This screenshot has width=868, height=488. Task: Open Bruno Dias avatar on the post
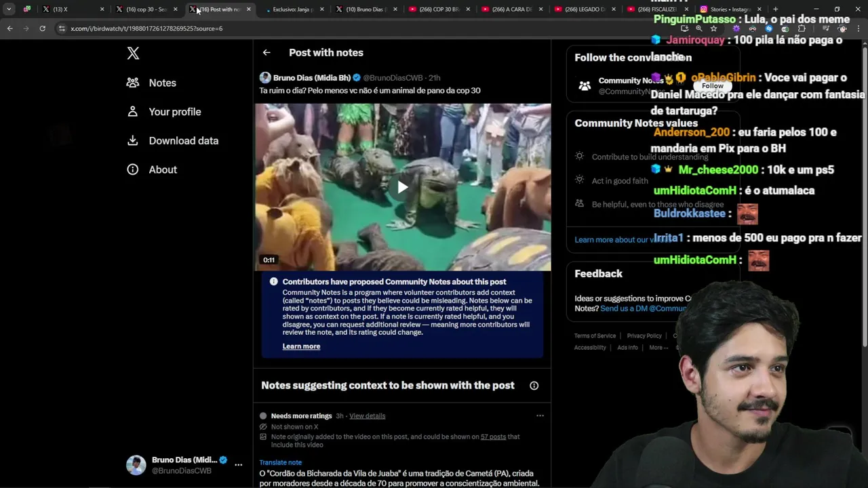(x=265, y=78)
